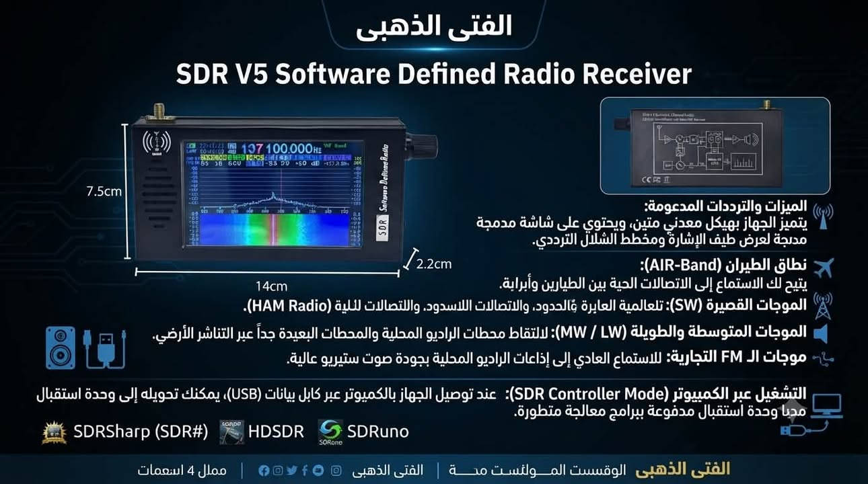
Task: Click the loudspeaker icon beside MW / LW heading
Action: pyautogui.click(x=821, y=333)
